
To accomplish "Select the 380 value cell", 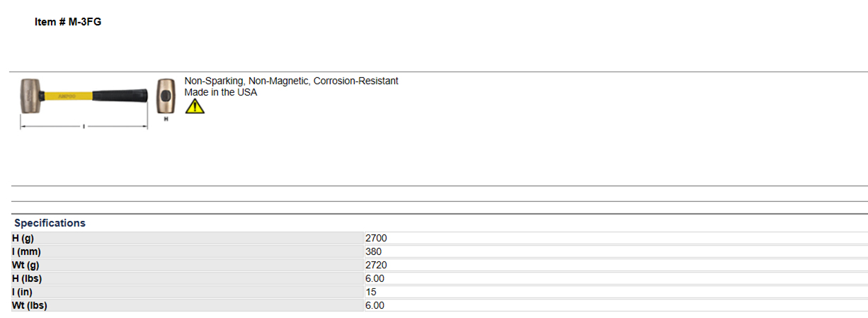I will pyautogui.click(x=616, y=252).
